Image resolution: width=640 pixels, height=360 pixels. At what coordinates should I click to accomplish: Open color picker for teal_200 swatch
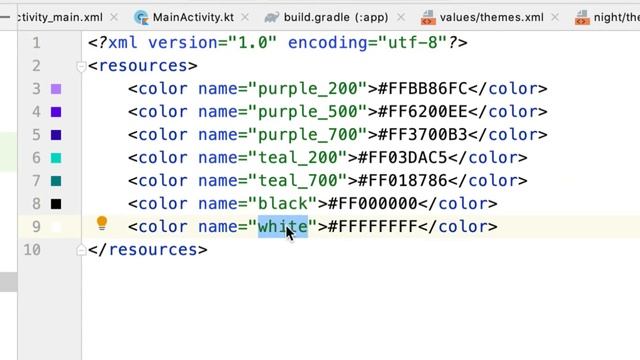point(56,158)
